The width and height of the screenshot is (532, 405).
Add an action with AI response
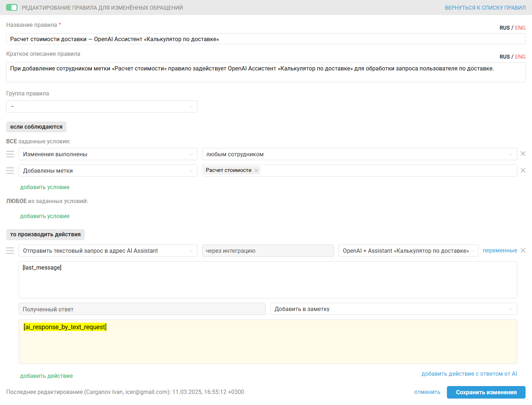tap(469, 374)
